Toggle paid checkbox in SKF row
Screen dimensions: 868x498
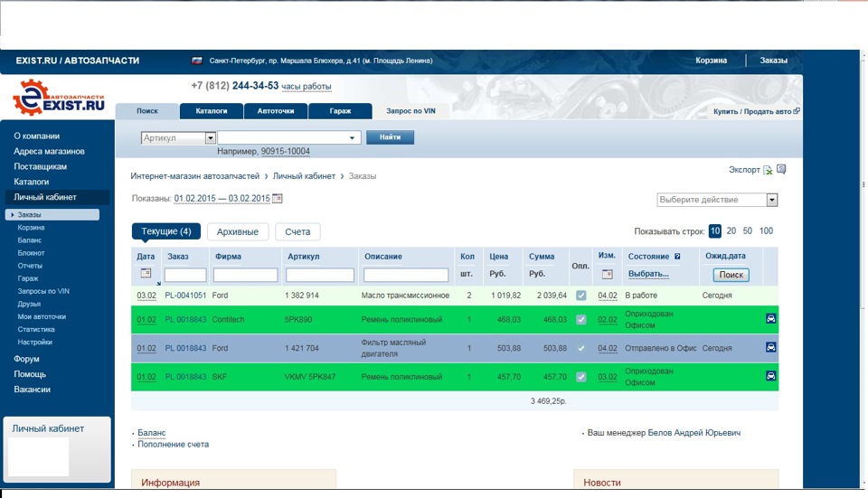[x=580, y=377]
